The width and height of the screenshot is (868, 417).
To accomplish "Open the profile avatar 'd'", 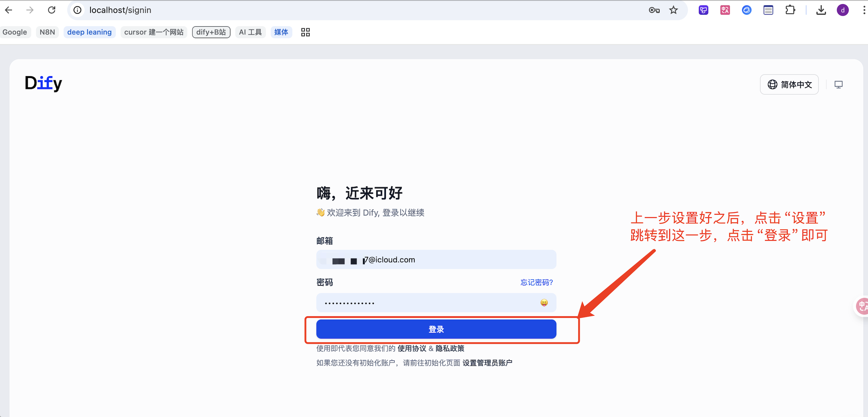I will [x=843, y=10].
